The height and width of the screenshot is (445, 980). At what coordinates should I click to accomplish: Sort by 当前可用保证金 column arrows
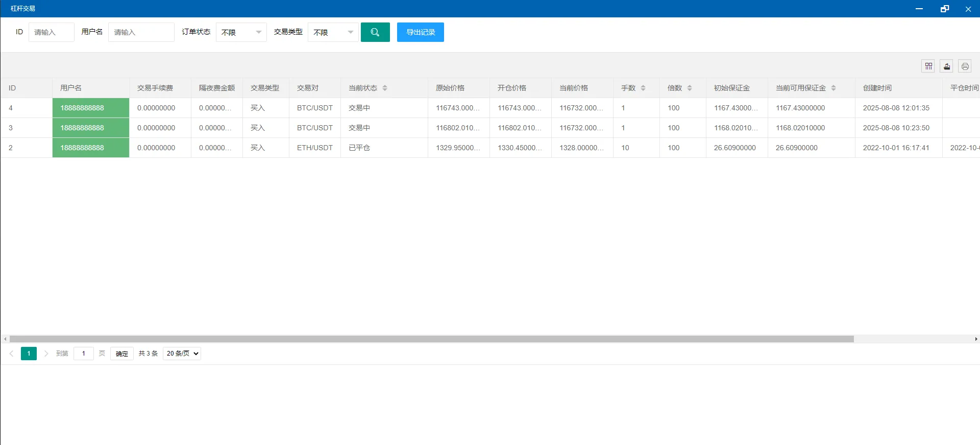click(834, 88)
